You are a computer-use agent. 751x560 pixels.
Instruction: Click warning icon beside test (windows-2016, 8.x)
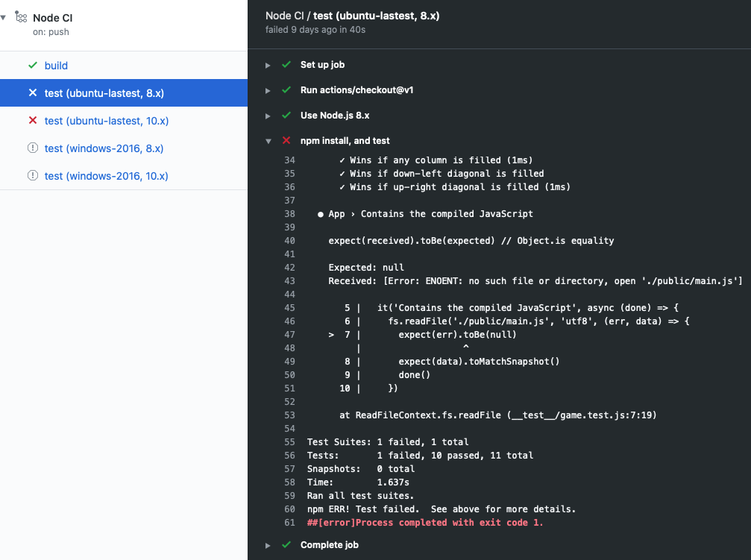31,148
